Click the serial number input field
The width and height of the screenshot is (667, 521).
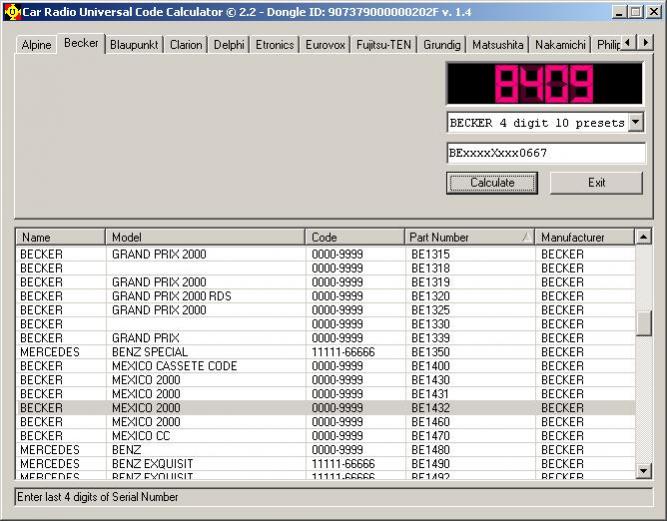pyautogui.click(x=545, y=153)
